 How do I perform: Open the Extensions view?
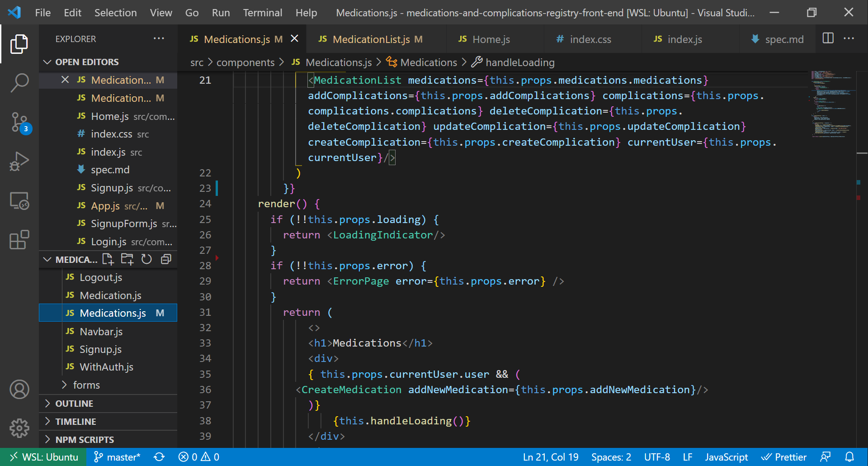pos(19,240)
